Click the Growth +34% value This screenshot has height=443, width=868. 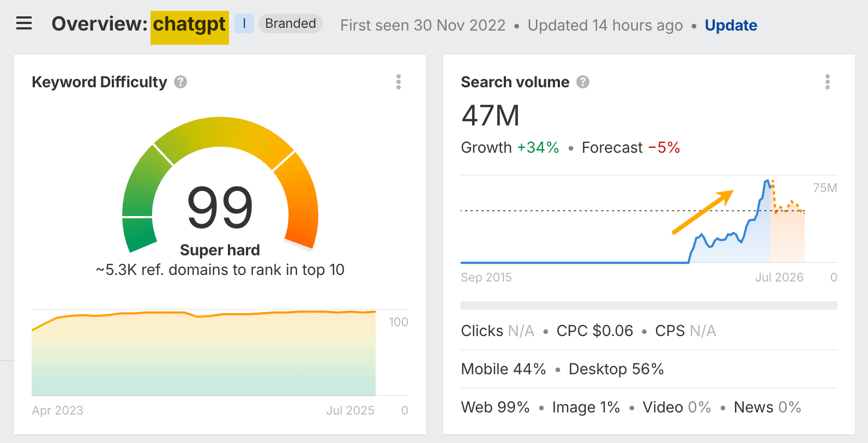pos(538,147)
